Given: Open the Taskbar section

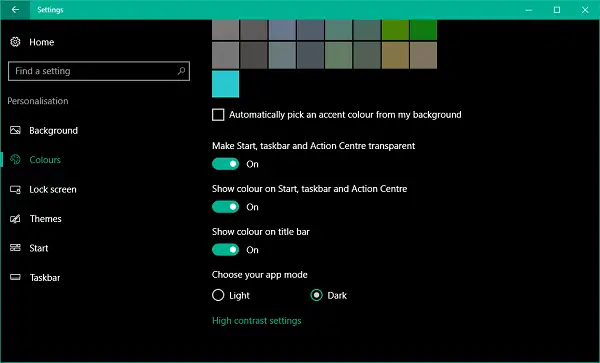Looking at the screenshot, I should click(45, 278).
